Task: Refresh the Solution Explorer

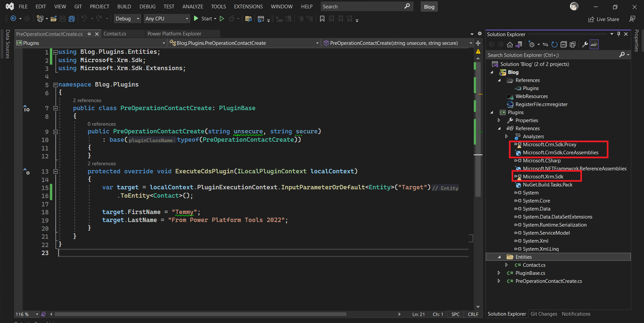Action: 554,44
